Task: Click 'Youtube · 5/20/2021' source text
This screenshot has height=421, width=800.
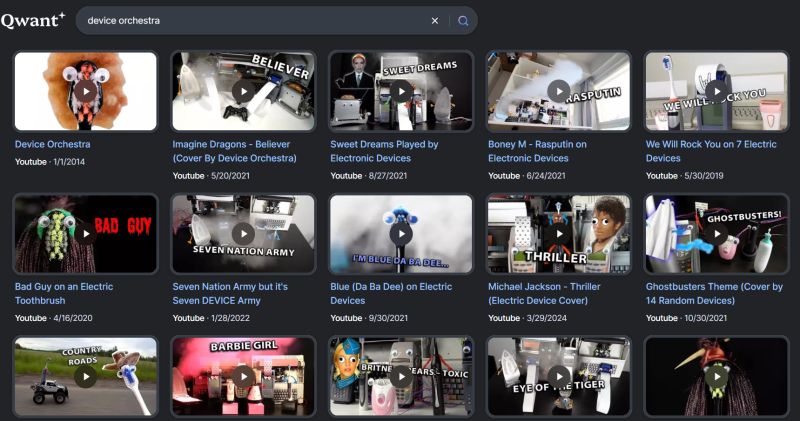Action: coord(211,176)
